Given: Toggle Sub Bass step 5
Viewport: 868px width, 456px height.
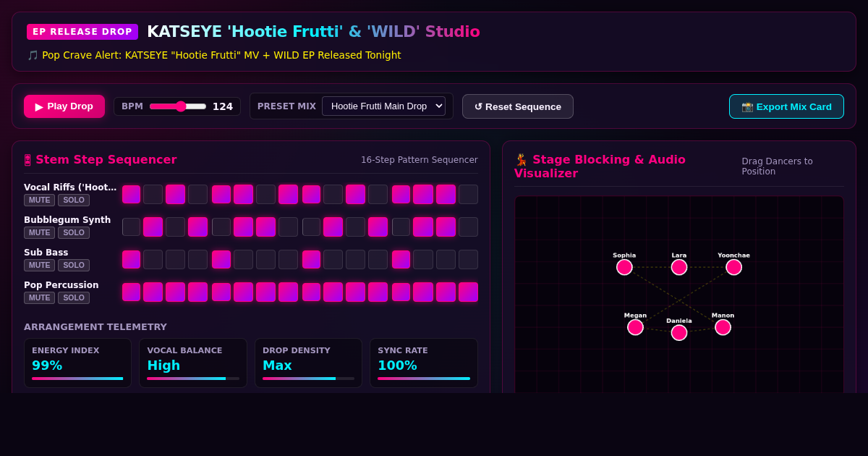Looking at the screenshot, I should click(221, 259).
